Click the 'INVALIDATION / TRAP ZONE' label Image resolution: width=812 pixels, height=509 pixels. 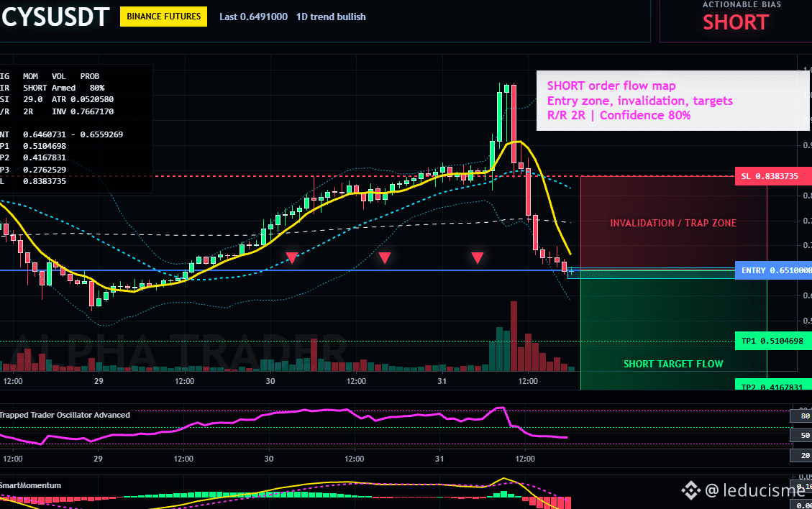pos(673,223)
